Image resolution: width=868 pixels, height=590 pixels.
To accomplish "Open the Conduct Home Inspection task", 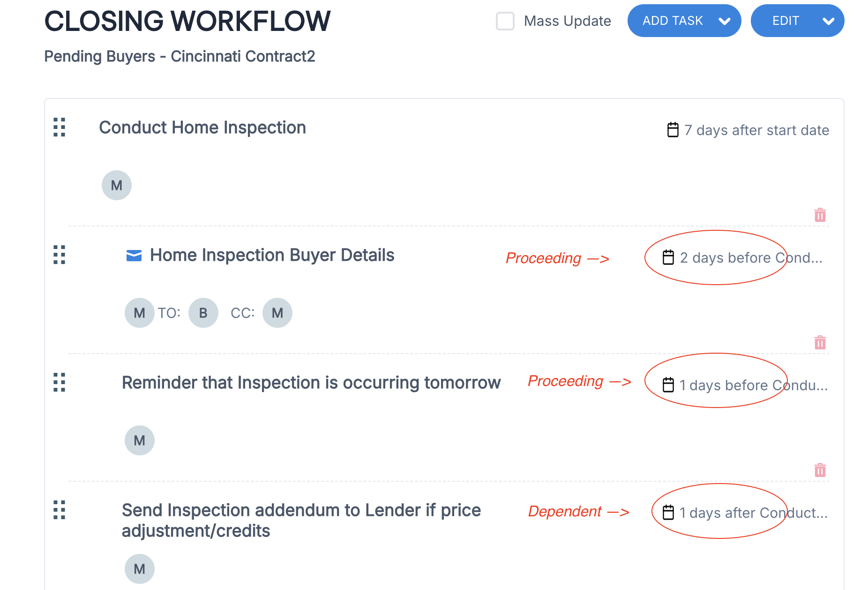I will coord(202,128).
